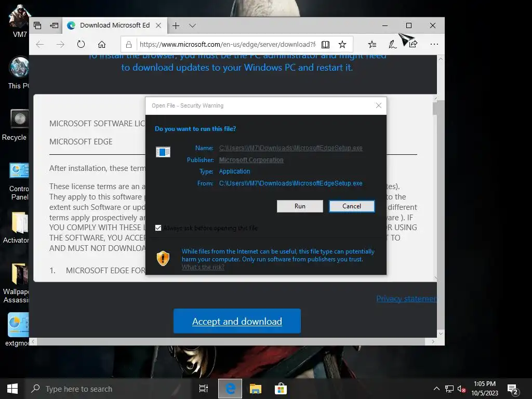This screenshot has width=532, height=399.
Task: Open Microsoft Store from the taskbar
Action: click(x=281, y=389)
